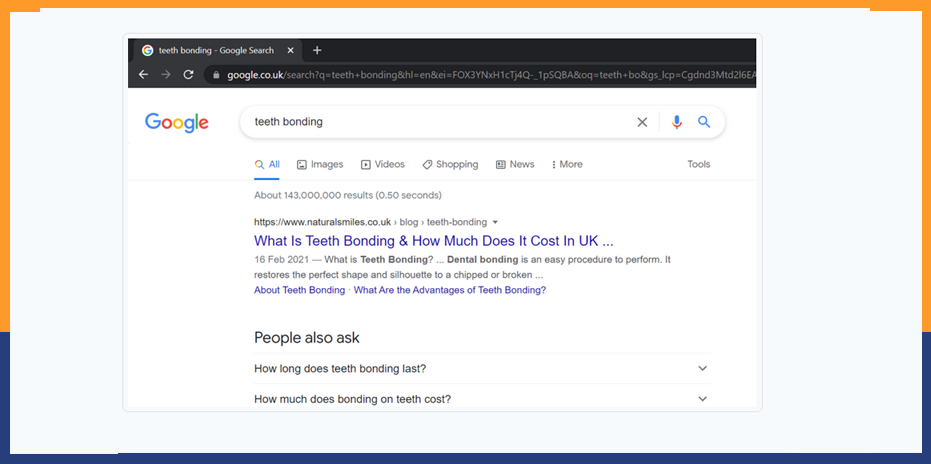
Task: Open a new browser tab
Action: (317, 50)
